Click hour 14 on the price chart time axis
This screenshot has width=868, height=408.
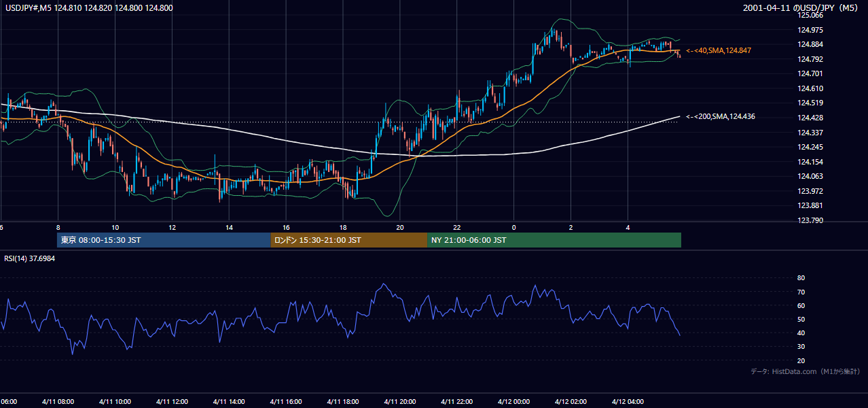click(x=230, y=227)
